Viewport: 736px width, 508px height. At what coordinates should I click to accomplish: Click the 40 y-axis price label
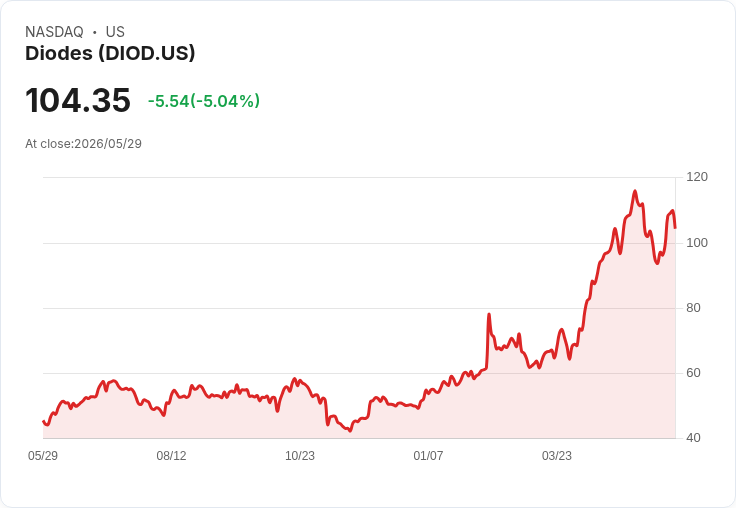tap(693, 438)
